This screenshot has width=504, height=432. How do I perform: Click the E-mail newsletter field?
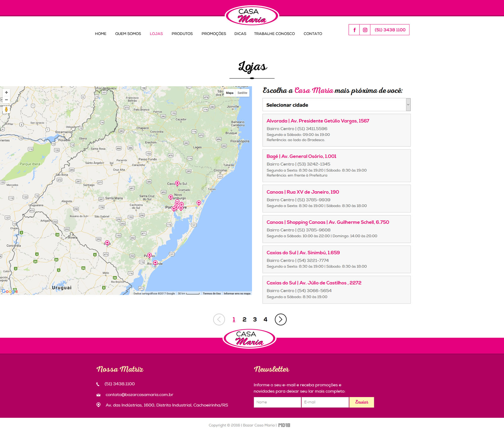325,402
